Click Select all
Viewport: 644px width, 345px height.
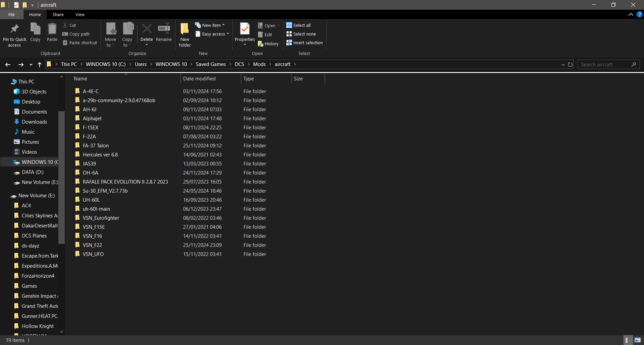(299, 25)
